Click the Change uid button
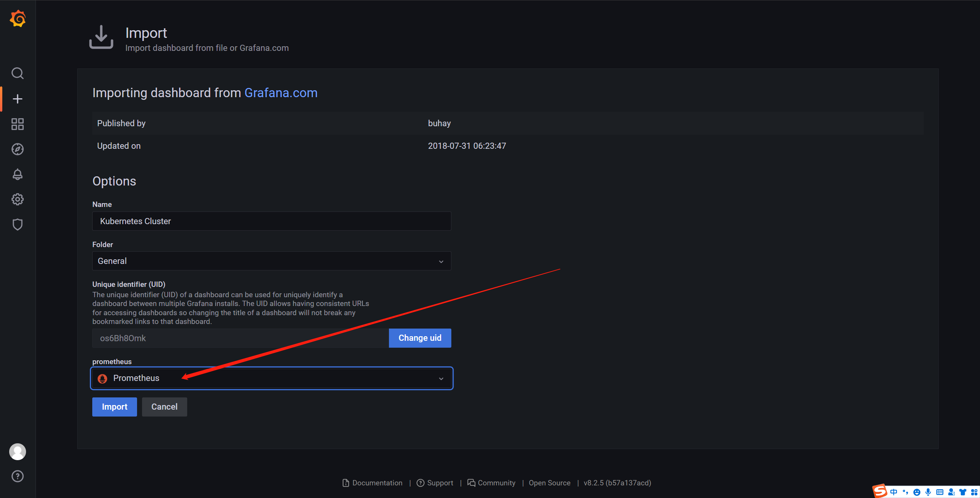 [420, 338]
